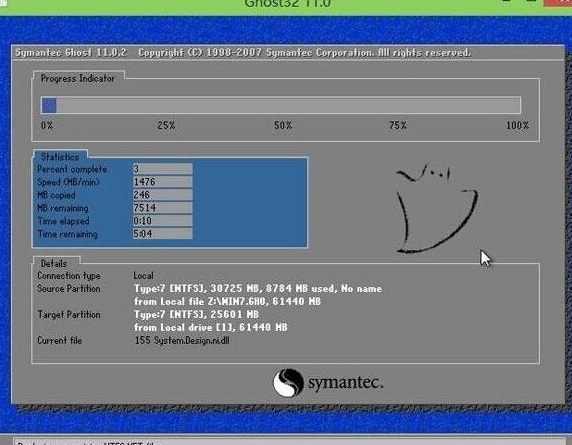This screenshot has width=572, height=445.
Task: Select the Time elapsed value 0:10
Action: (162, 221)
